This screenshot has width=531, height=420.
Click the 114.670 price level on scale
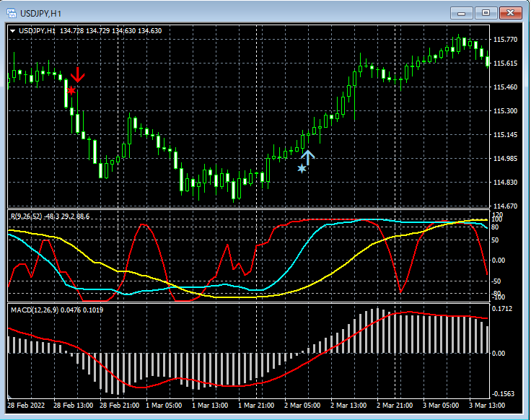tap(505, 206)
